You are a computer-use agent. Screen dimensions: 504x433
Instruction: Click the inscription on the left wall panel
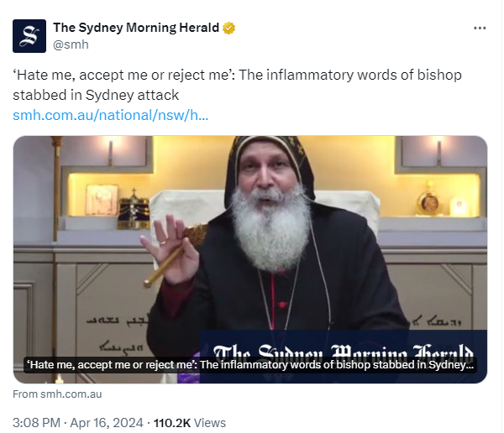tap(116, 333)
